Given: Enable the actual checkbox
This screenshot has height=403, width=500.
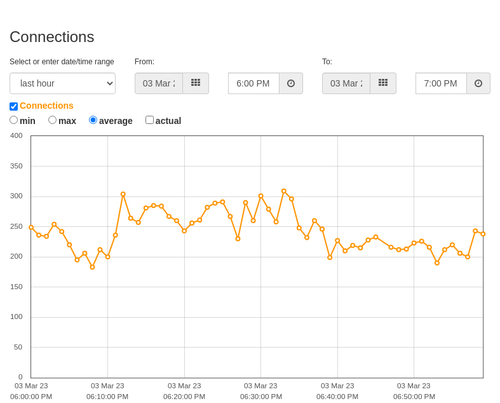Looking at the screenshot, I should (x=150, y=120).
